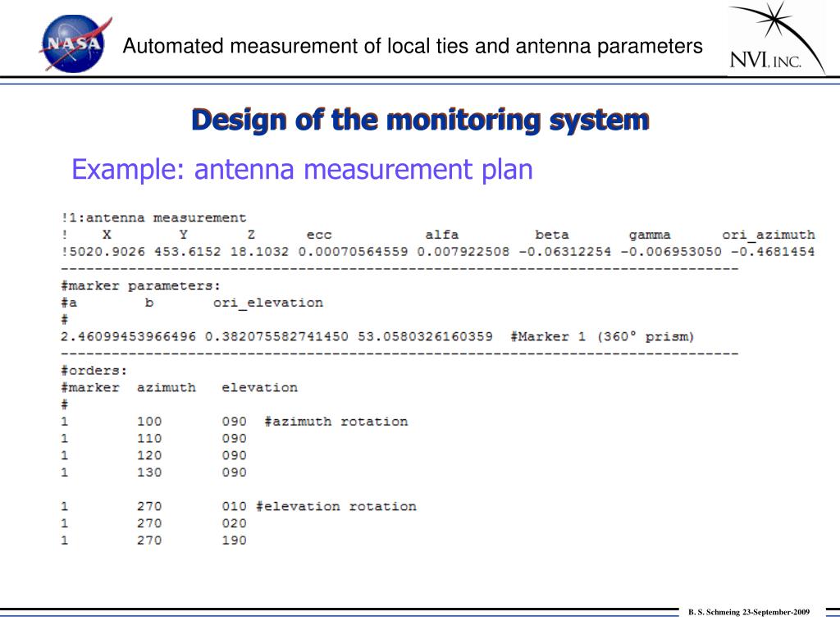Viewport: 840px width, 630px height.
Task: Click the '#azimuth rotation' comment
Action: (336, 422)
